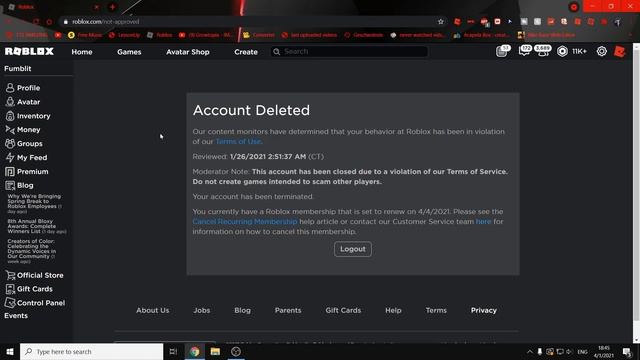This screenshot has height=360, width=640.
Task: Open the settings gear in Roblox header
Action: [x=602, y=51]
